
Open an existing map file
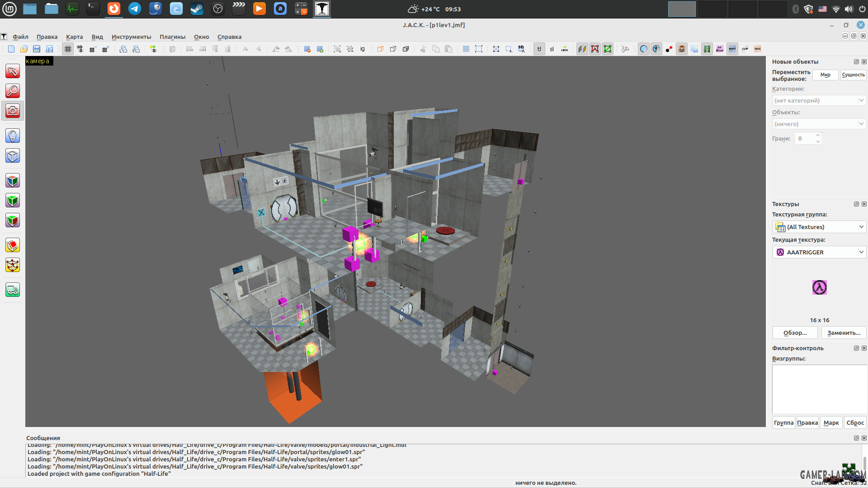(24, 49)
